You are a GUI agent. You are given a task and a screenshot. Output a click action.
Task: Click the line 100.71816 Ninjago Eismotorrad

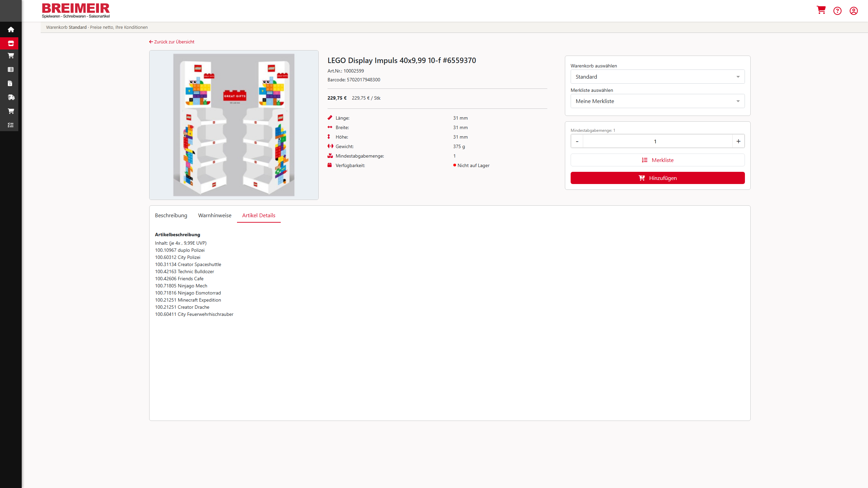188,293
